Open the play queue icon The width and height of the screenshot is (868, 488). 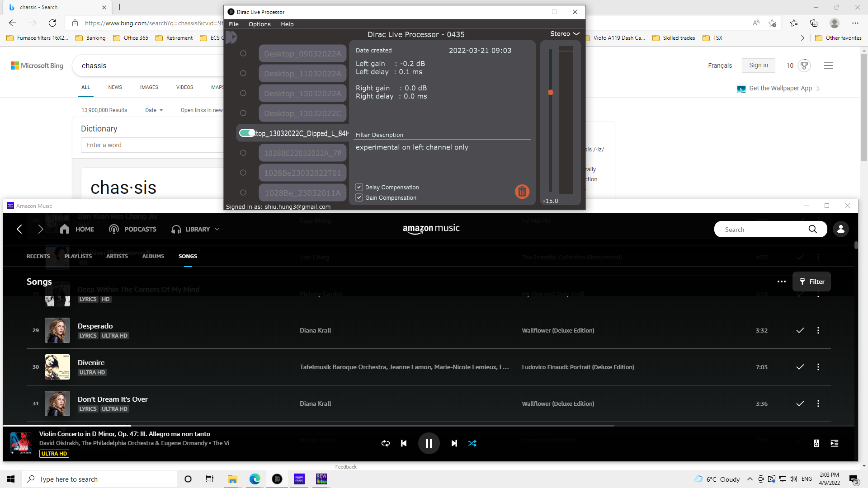[x=835, y=443]
